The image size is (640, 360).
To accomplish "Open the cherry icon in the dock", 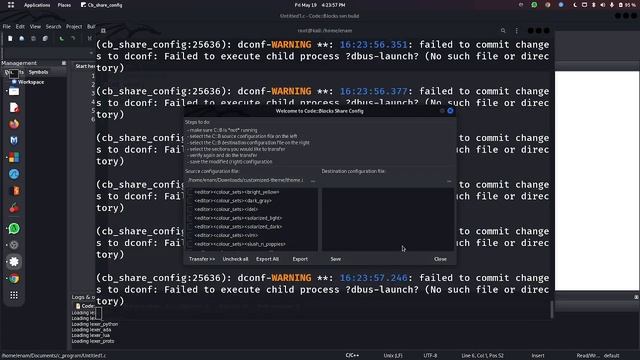I will coord(14,208).
